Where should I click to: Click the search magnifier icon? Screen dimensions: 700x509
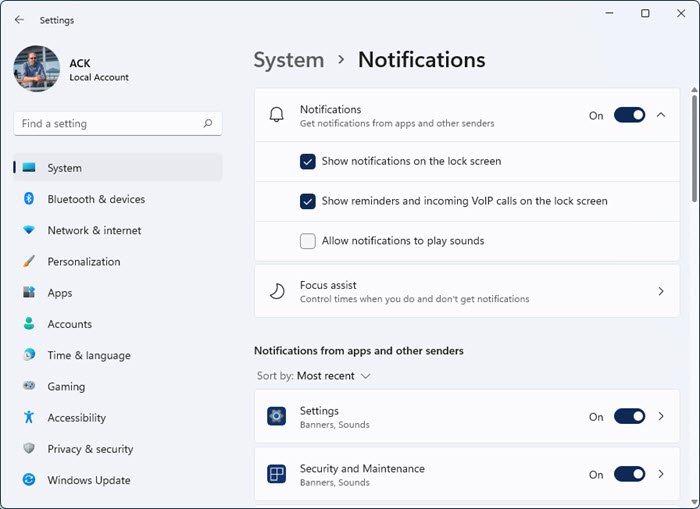[208, 124]
